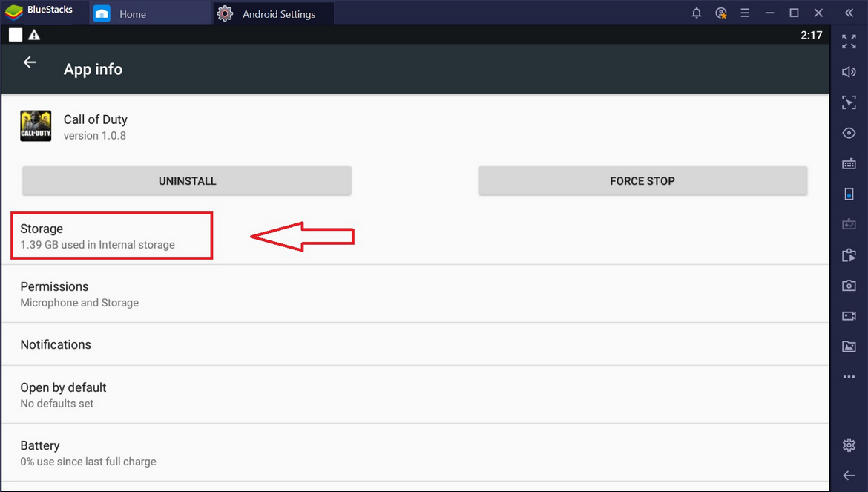Close the BlueStacks window
Screen dimensions: 868x492
coord(818,13)
